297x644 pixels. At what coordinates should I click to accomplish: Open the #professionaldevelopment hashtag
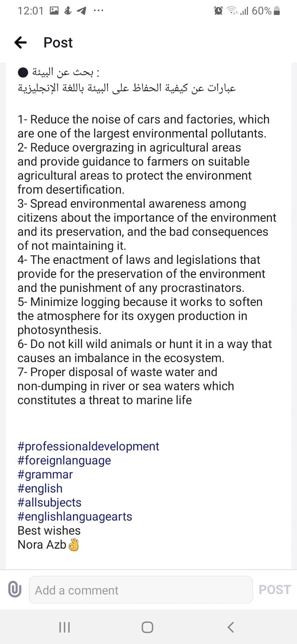[88, 447]
